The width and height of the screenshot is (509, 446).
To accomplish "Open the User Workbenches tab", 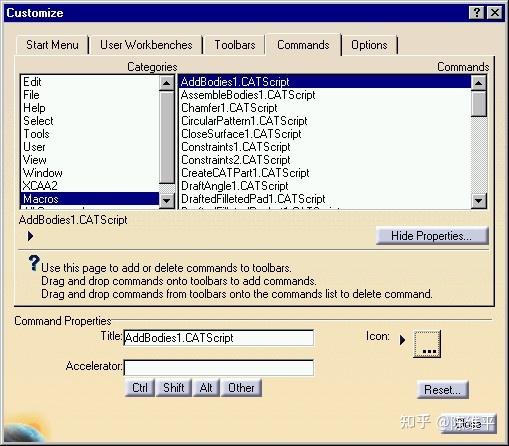I will coord(146,45).
